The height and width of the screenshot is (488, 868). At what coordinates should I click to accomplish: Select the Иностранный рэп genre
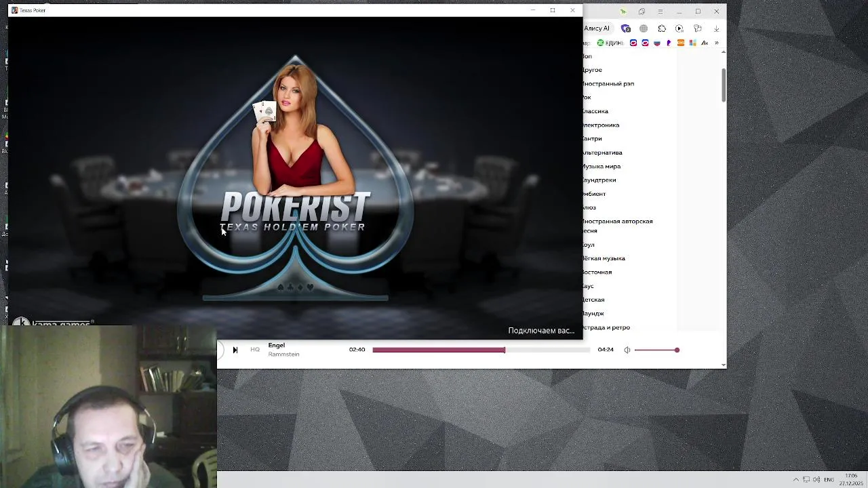(x=609, y=83)
